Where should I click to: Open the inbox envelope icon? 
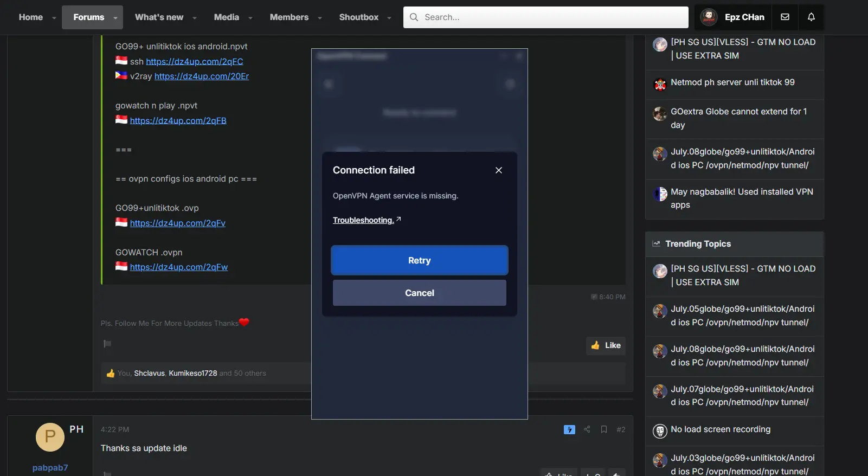(785, 17)
